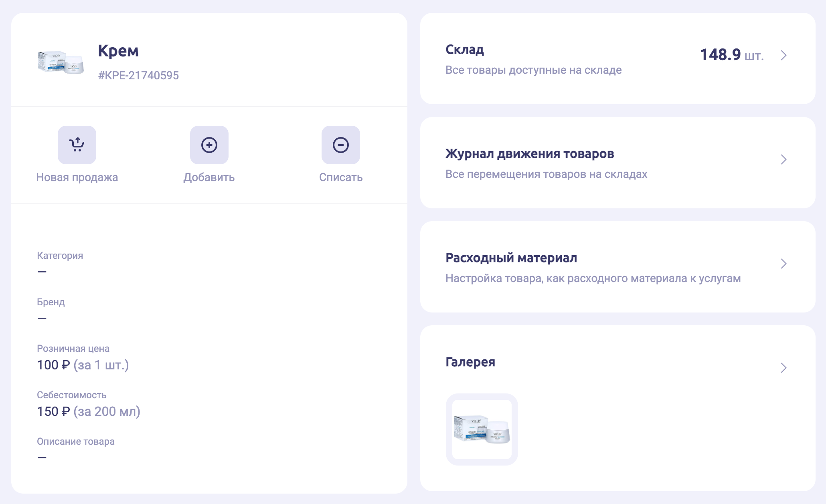Click 'Все товары доступные на складе' subtitle

534,70
